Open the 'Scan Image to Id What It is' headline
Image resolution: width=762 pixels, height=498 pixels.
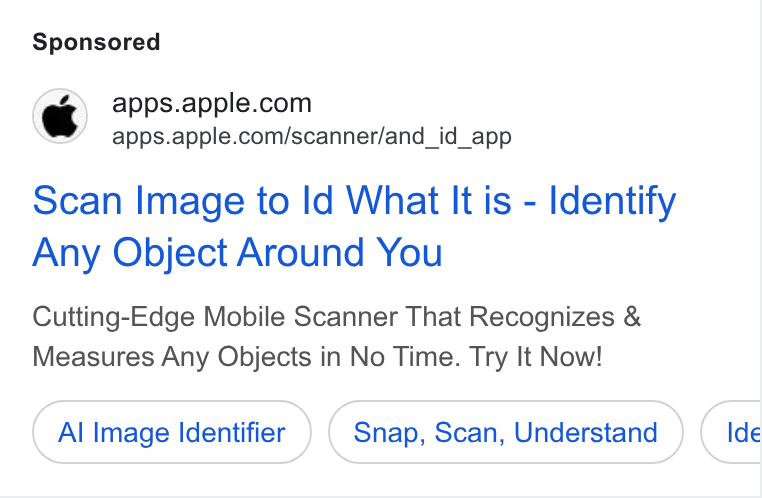click(272, 201)
